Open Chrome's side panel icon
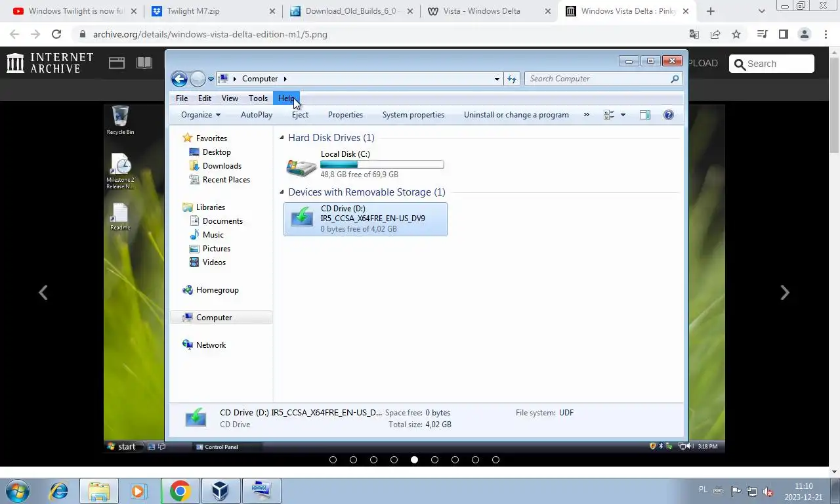The width and height of the screenshot is (840, 504). [x=784, y=34]
